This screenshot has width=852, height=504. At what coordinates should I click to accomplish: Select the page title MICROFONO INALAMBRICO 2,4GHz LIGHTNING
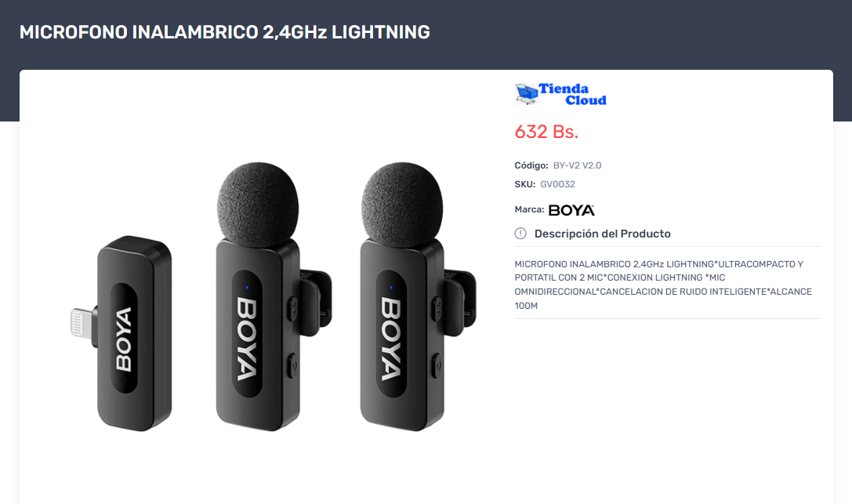pyautogui.click(x=224, y=32)
